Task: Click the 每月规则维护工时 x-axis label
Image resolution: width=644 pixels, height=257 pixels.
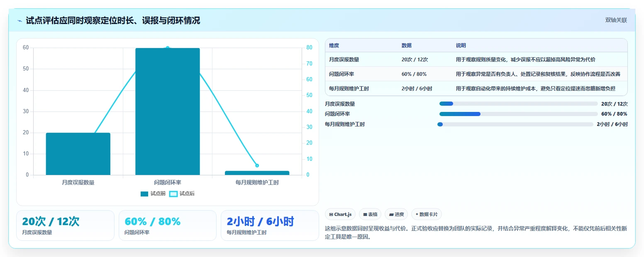Action: (x=257, y=182)
